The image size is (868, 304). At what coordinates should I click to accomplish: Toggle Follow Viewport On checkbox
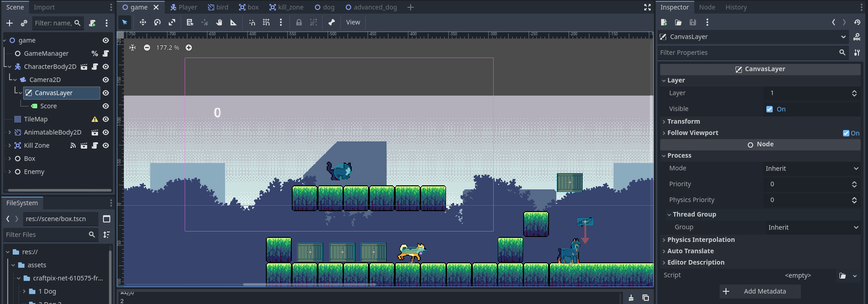click(x=846, y=133)
